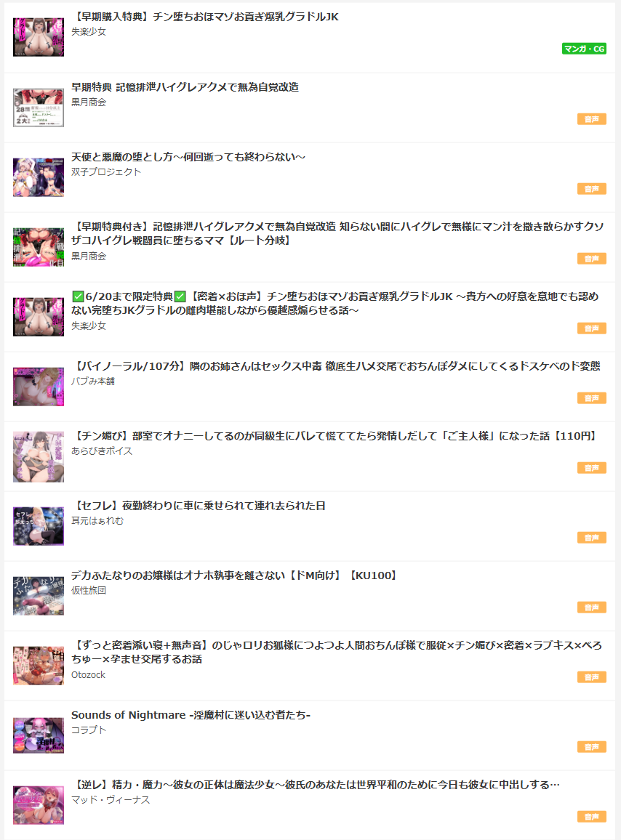This screenshot has height=840, width=621.
Task: Click the thumbnail beside 双子プロジェクト
Action: 39,177
